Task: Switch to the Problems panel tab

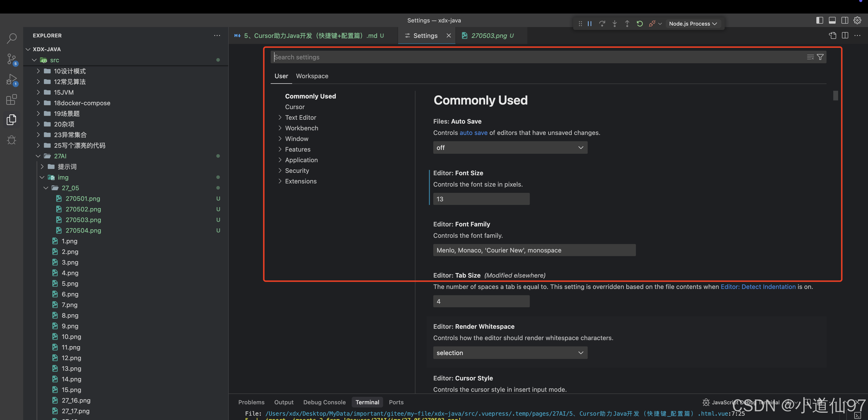Action: [x=251, y=402]
